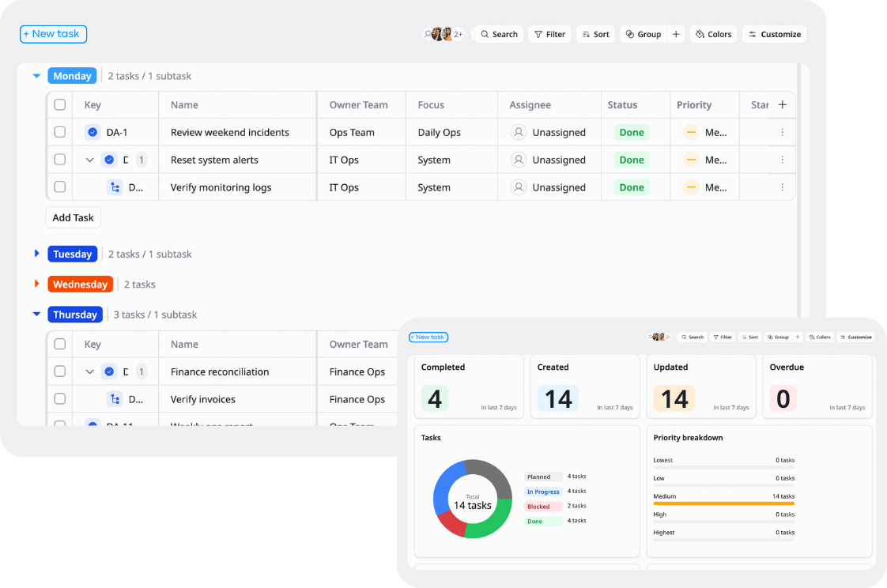
Task: Open the Filter option in main toolbar
Action: 550,34
